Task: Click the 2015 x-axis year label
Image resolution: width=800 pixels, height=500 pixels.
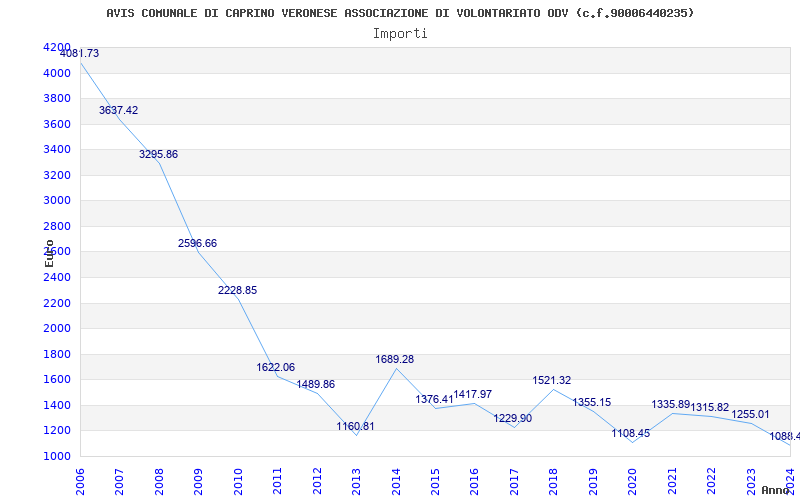Action: click(435, 482)
